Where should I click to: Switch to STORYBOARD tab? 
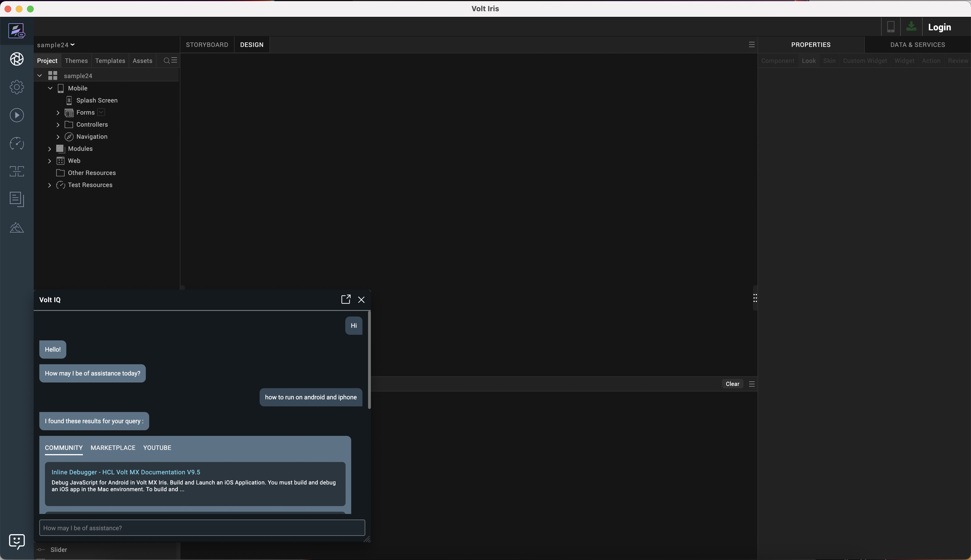[x=207, y=45]
